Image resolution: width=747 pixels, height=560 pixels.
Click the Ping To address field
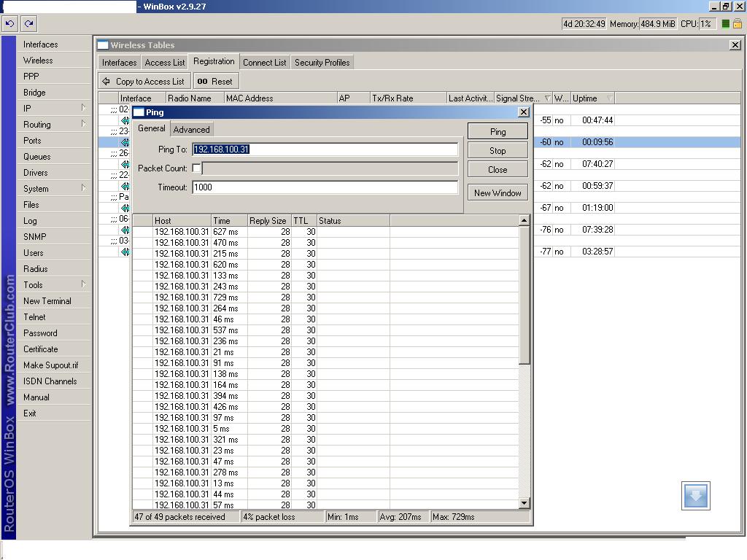point(325,149)
